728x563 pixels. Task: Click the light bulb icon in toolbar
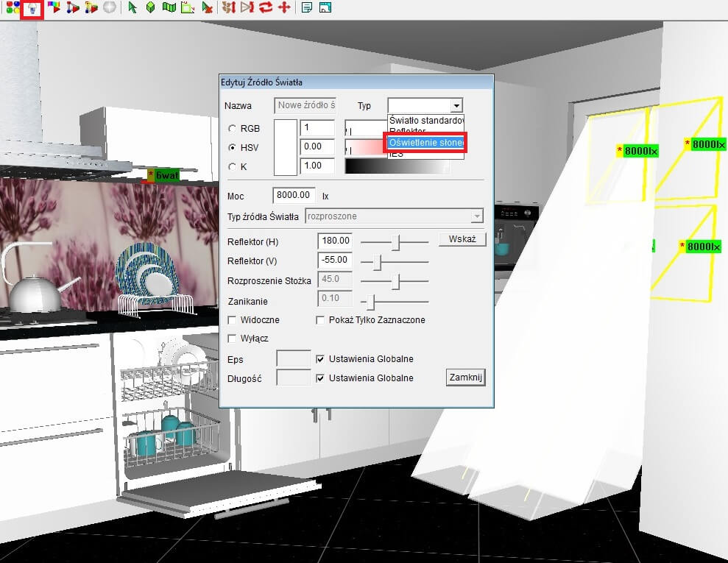point(32,8)
